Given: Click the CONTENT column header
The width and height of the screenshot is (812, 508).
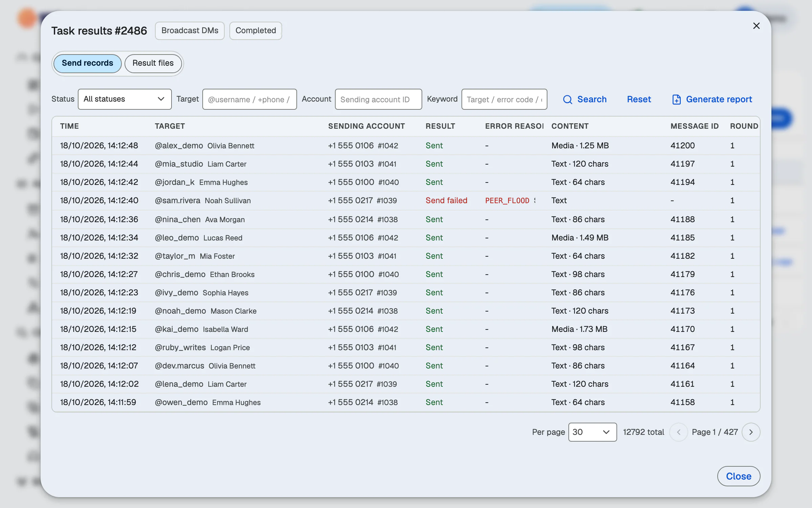Looking at the screenshot, I should coord(570,126).
